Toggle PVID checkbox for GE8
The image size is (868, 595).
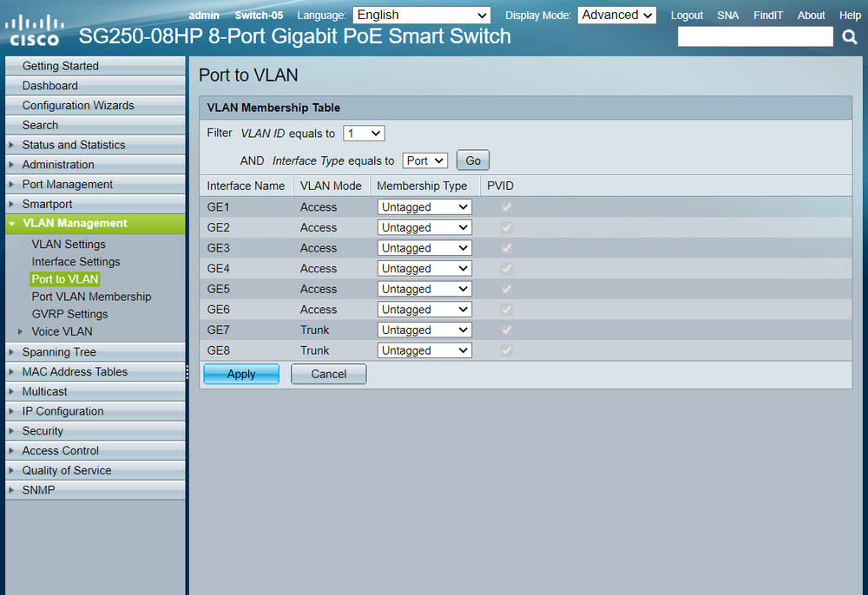click(507, 350)
